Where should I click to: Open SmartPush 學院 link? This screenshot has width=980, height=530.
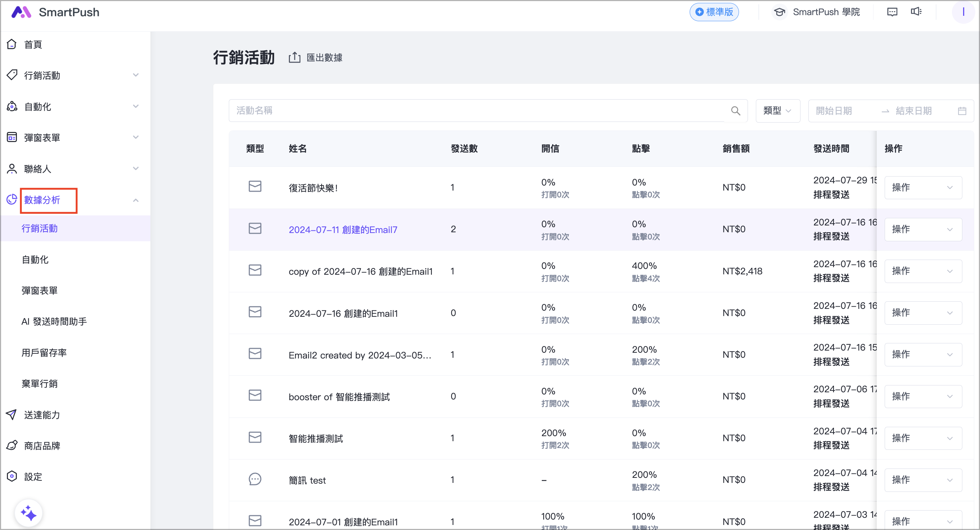pyautogui.click(x=826, y=12)
